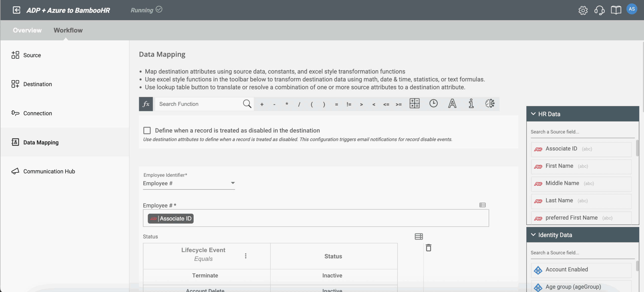
Task: Open the Employee Identifier dropdown
Action: coord(189,183)
